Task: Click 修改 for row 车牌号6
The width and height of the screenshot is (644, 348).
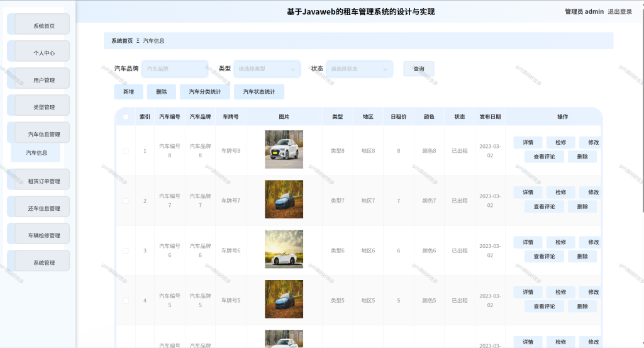Action: coord(591,242)
